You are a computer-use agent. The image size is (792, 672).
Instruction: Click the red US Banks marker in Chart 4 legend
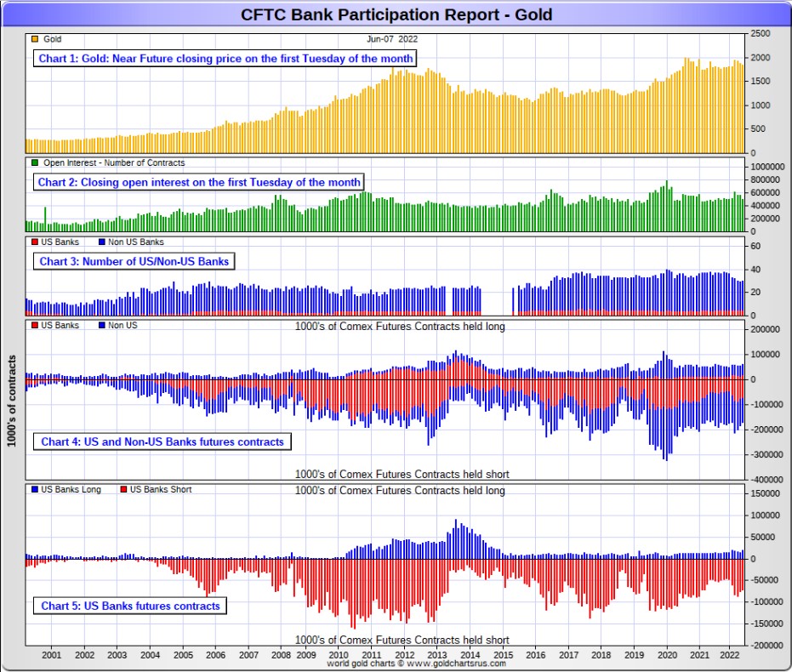[x=34, y=325]
